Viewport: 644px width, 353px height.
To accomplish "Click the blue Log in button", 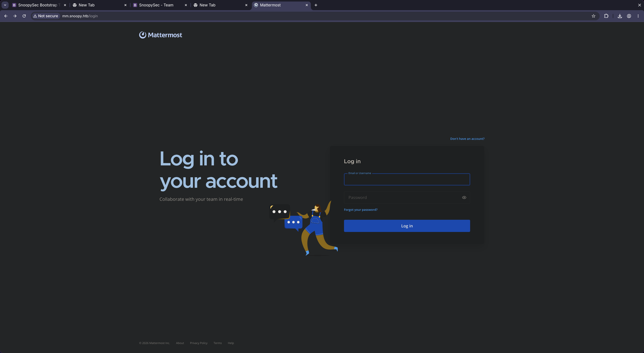I will click(x=407, y=226).
